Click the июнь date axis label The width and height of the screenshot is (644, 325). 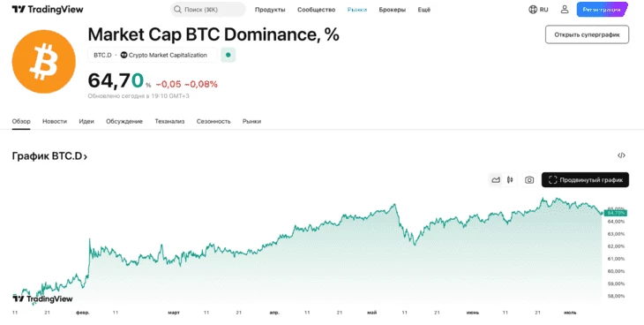[473, 313]
